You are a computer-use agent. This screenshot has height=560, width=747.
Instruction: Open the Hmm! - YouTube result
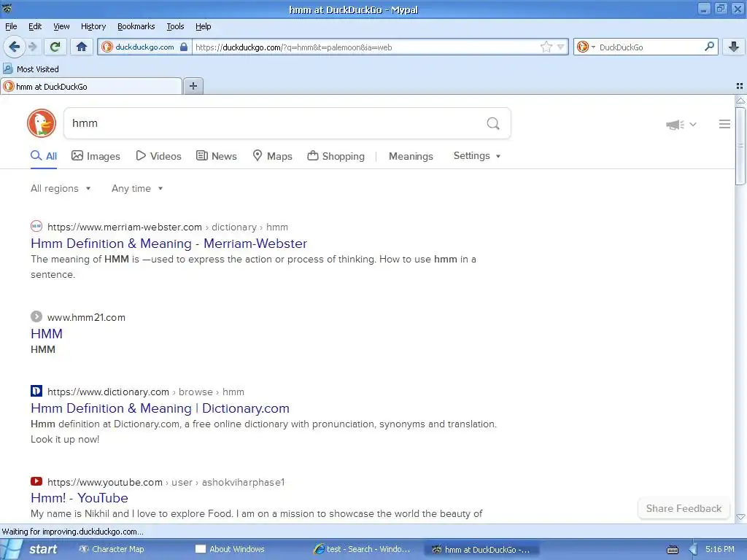tap(79, 497)
